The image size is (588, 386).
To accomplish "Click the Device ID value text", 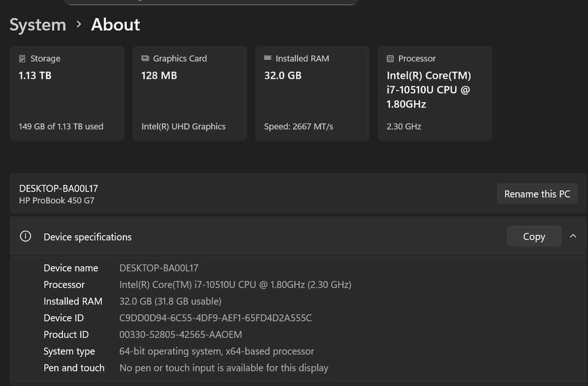I will pos(215,318).
